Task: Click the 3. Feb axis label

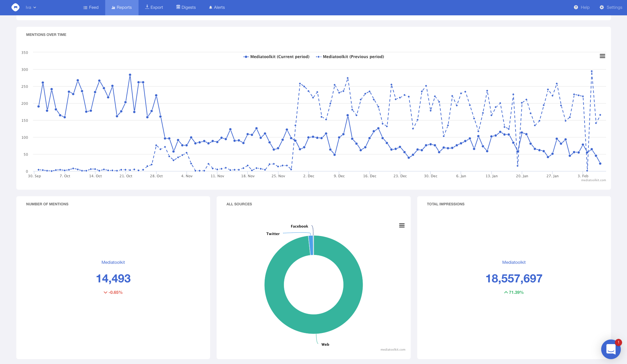Action: click(583, 176)
